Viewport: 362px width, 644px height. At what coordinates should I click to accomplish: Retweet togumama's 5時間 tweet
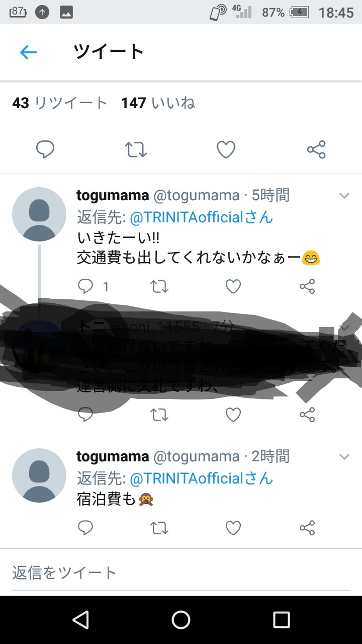(x=159, y=286)
